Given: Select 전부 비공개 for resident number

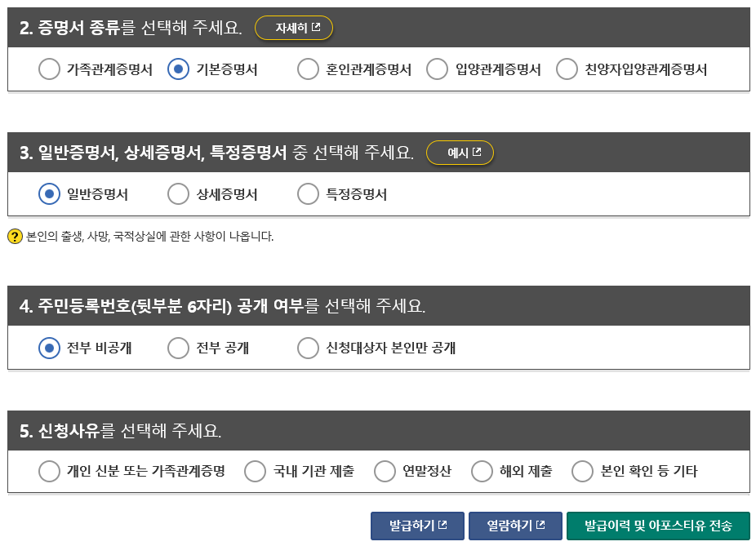Looking at the screenshot, I should pos(49,348).
